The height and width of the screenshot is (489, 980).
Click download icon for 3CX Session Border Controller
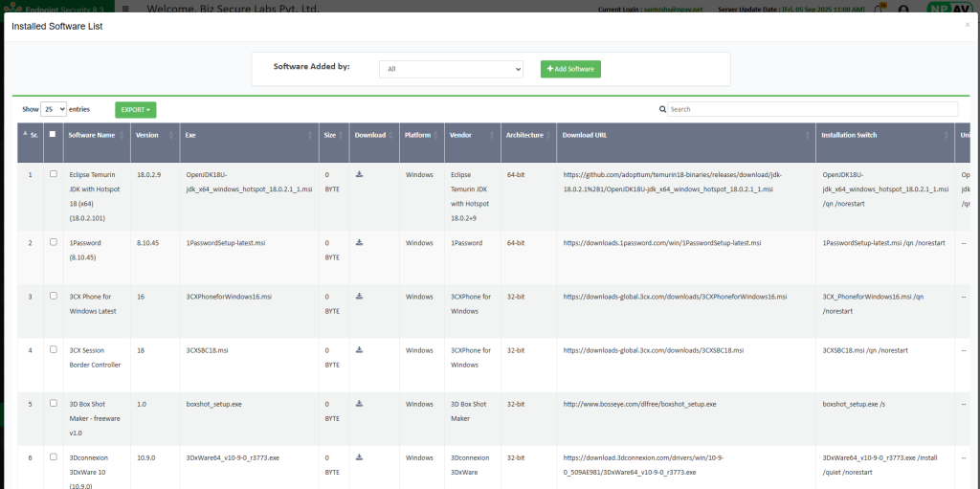tap(359, 350)
